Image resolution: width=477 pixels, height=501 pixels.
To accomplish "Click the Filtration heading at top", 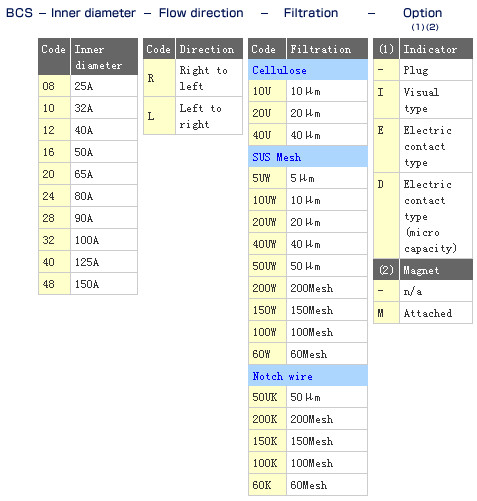I will (311, 13).
